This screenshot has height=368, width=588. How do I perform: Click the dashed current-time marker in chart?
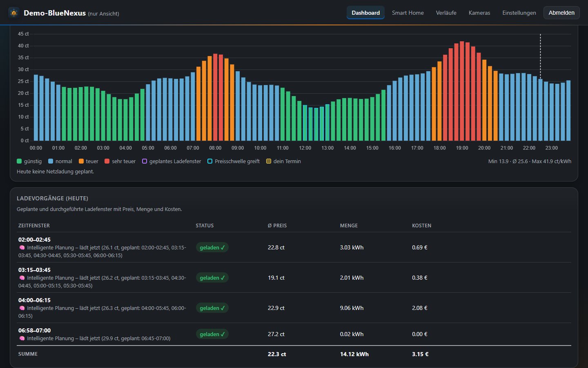(540, 57)
